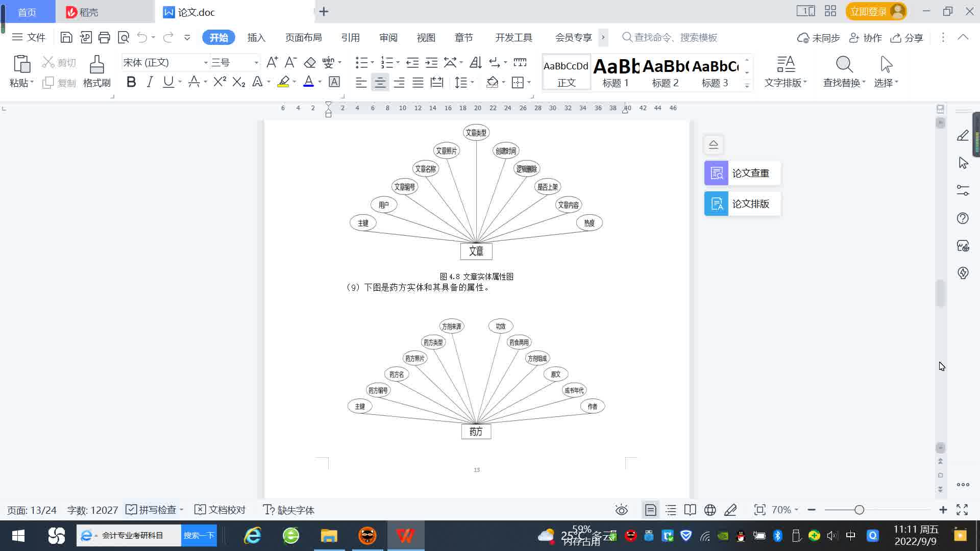
Task: Toggle spell check in status bar
Action: pos(155,510)
